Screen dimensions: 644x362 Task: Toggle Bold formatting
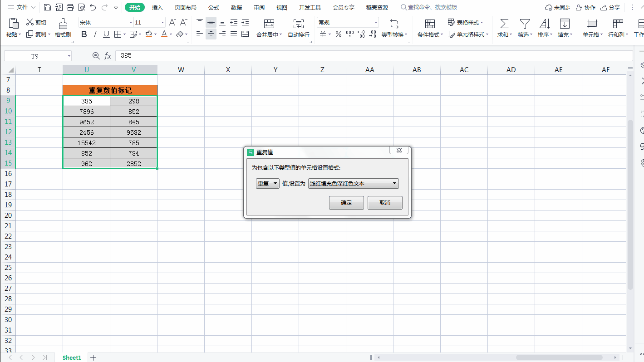click(x=84, y=34)
